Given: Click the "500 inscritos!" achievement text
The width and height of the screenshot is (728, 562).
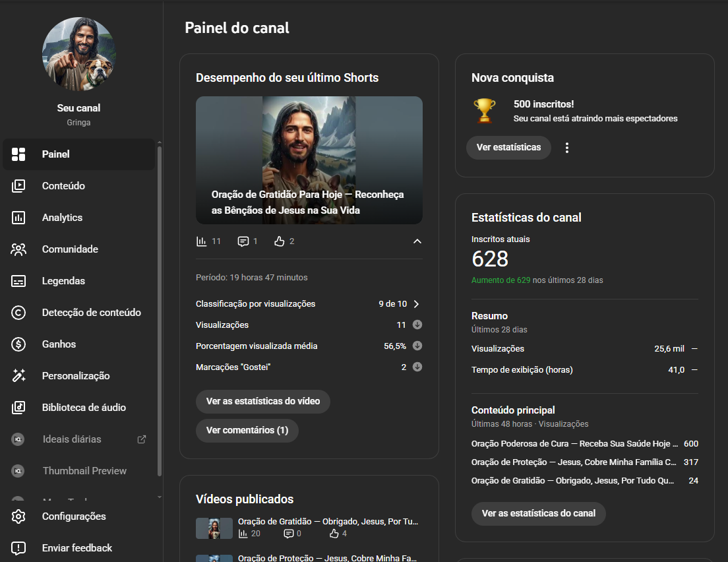Looking at the screenshot, I should tap(543, 104).
